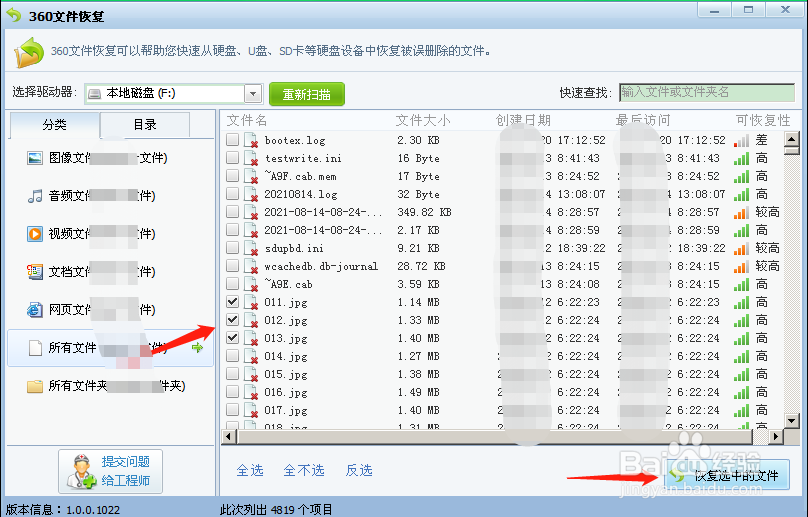Switch to the 分类 tab

pos(55,124)
